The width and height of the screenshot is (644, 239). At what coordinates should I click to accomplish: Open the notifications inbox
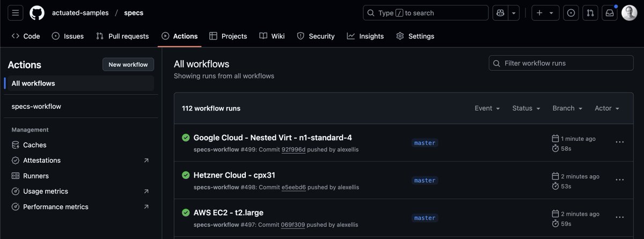pyautogui.click(x=610, y=13)
